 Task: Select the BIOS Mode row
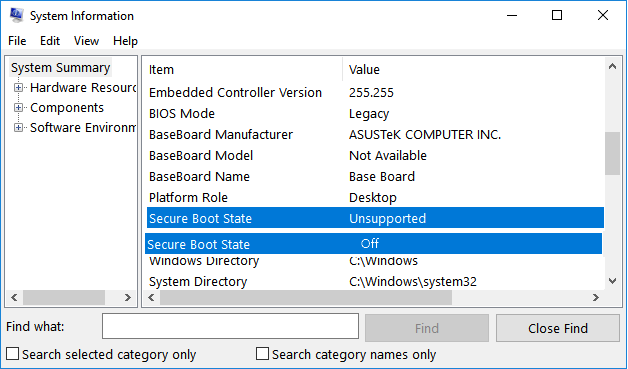tap(375, 114)
